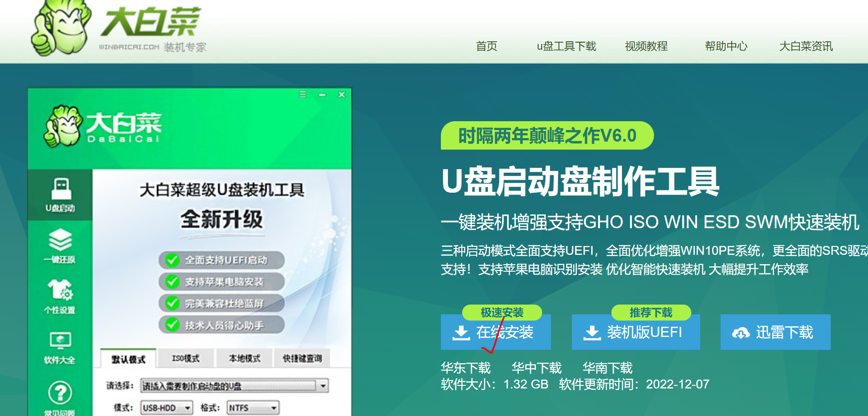Open the 华中下载 link

pyautogui.click(x=537, y=368)
